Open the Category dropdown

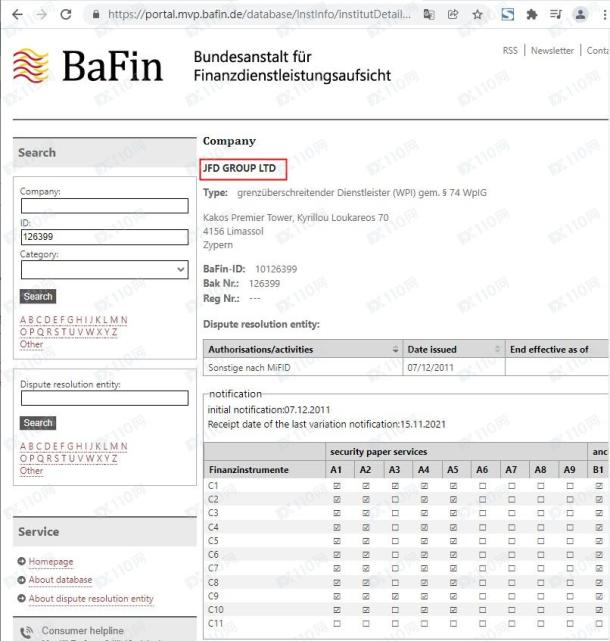[x=105, y=270]
